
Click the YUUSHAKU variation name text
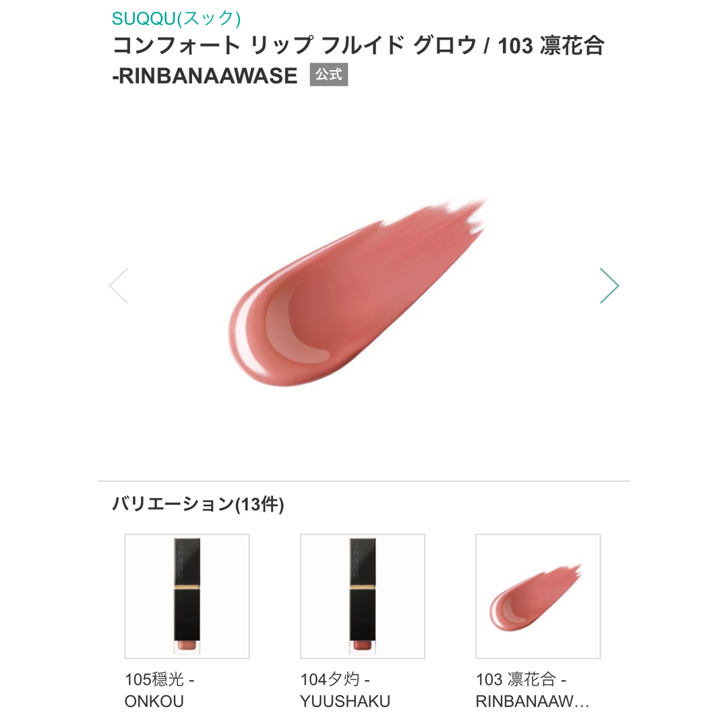(345, 701)
